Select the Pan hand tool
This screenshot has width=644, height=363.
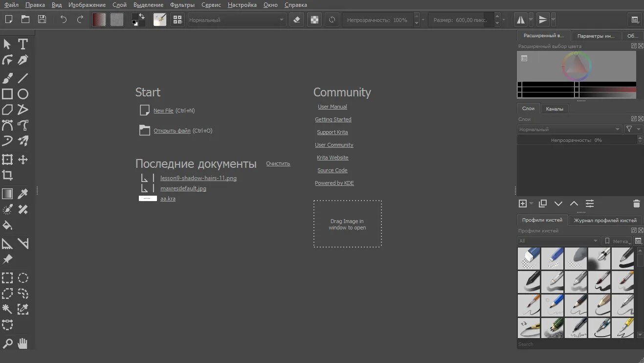[x=23, y=343]
